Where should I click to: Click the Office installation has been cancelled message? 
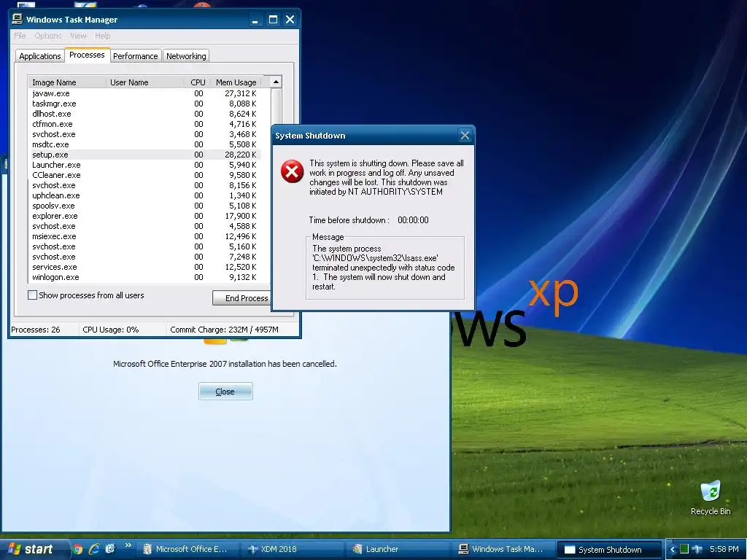pos(225,364)
